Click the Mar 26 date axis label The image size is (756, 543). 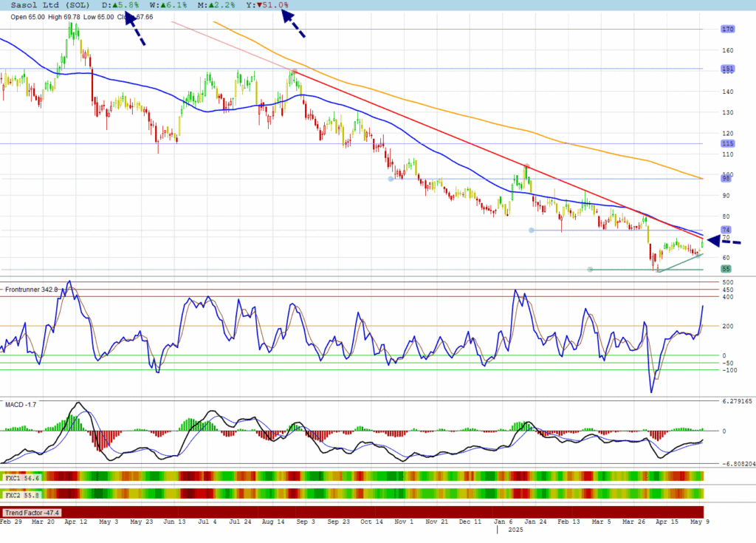tap(633, 522)
